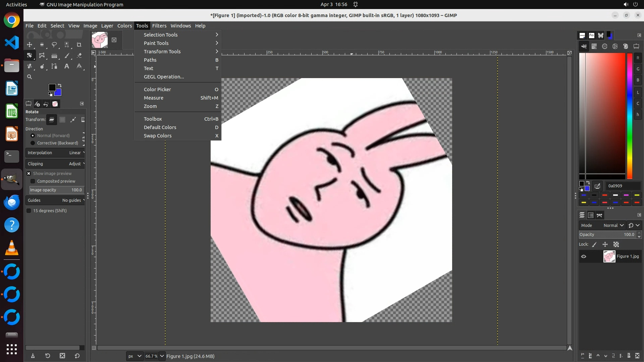644x362 pixels.
Task: Select the Zoom magnifier tool
Action: [x=30, y=77]
